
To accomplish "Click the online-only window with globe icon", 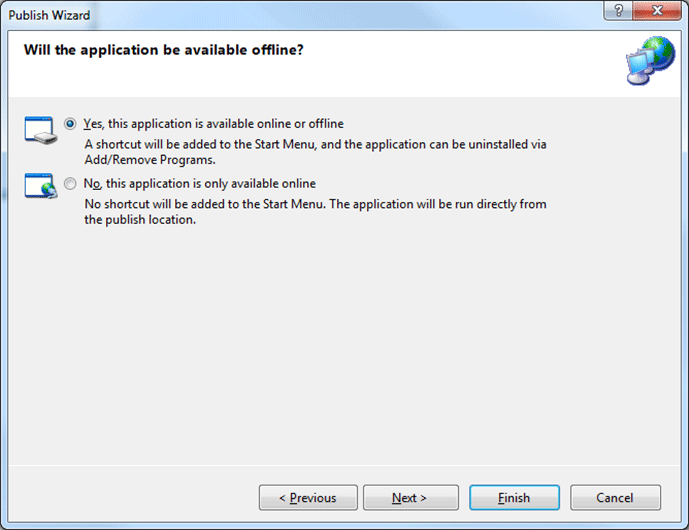I will pos(40,187).
